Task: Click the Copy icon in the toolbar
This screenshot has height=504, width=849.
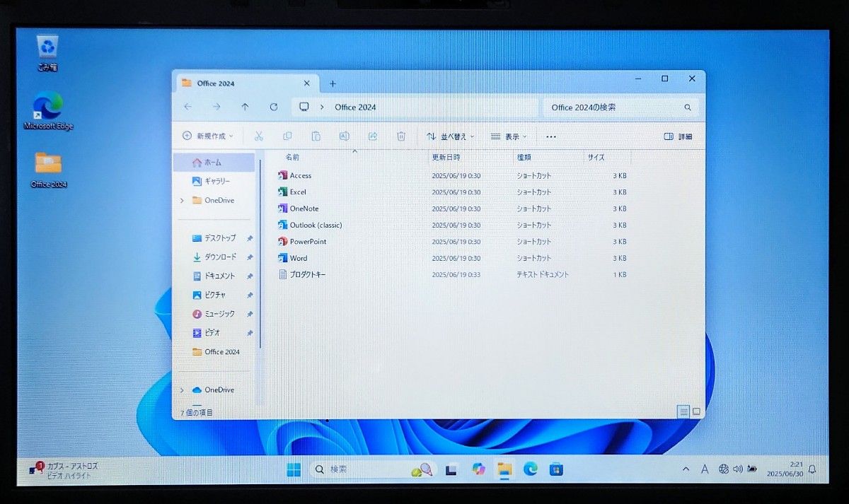Action: pos(287,136)
